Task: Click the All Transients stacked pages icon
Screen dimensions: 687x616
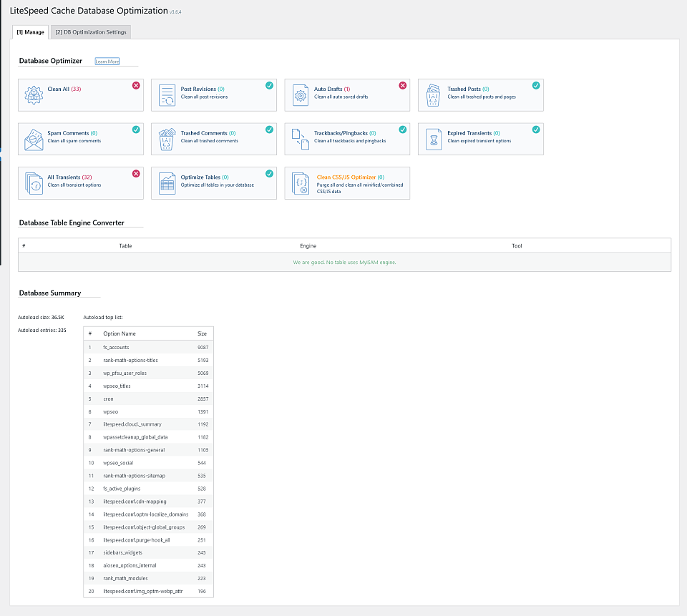Action: tap(34, 183)
